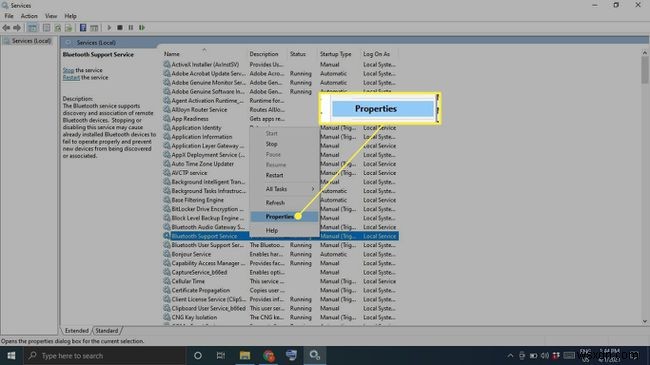Viewport: 650px width, 365px height.
Task: Choose Properties in the context menu
Action: 284,217
